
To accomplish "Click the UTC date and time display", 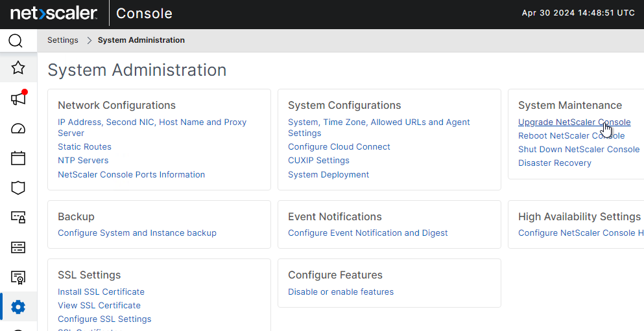I will (x=578, y=13).
